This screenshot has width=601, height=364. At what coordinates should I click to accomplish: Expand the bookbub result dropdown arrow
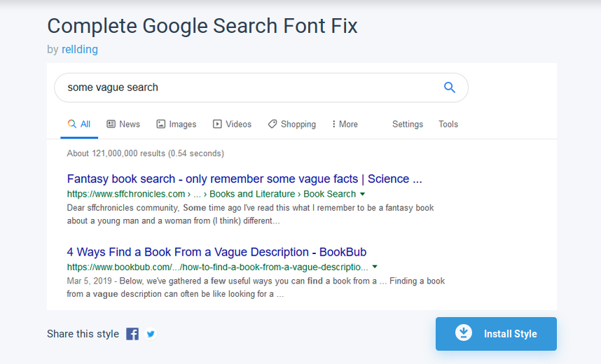(375, 267)
